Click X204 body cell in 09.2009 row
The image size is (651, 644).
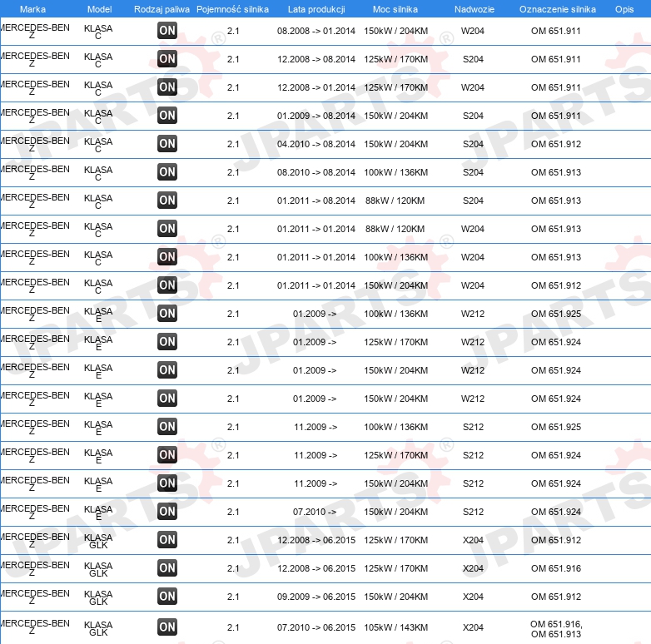[473, 597]
